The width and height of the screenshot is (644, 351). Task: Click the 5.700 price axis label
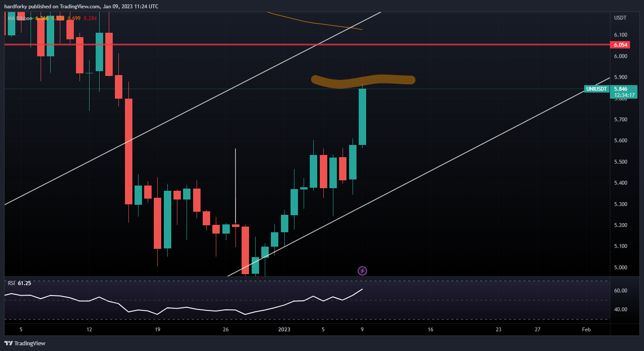[620, 120]
